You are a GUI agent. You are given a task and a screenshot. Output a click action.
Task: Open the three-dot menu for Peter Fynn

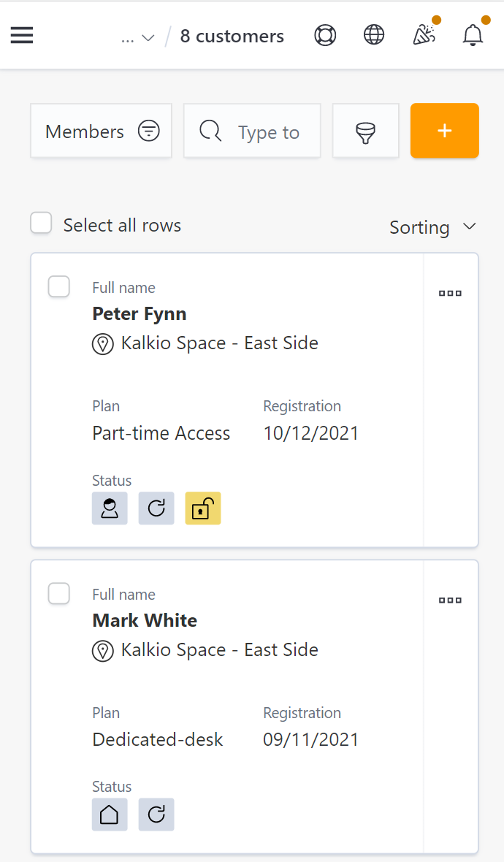(x=450, y=294)
